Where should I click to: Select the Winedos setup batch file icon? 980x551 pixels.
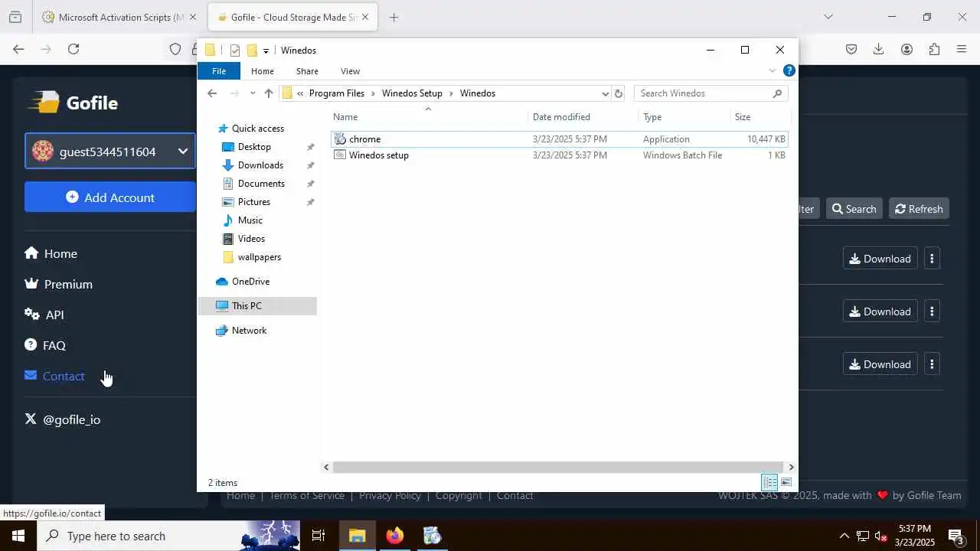click(x=340, y=155)
